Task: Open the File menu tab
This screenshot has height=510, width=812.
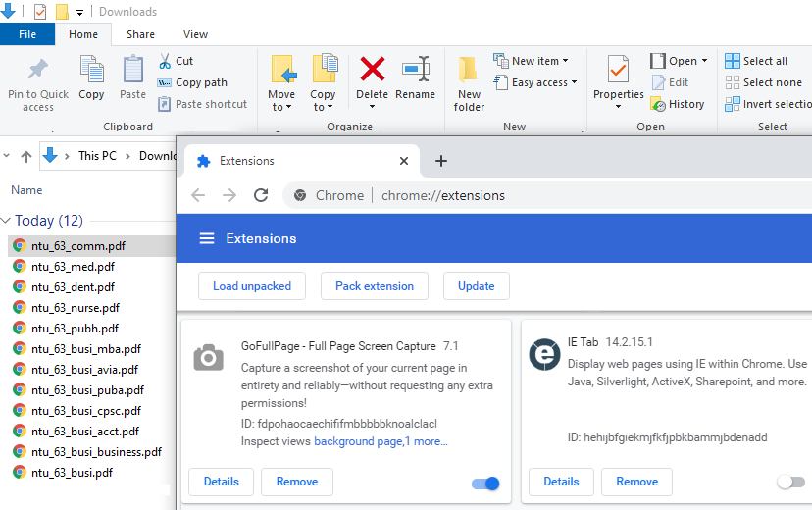Action: click(27, 34)
